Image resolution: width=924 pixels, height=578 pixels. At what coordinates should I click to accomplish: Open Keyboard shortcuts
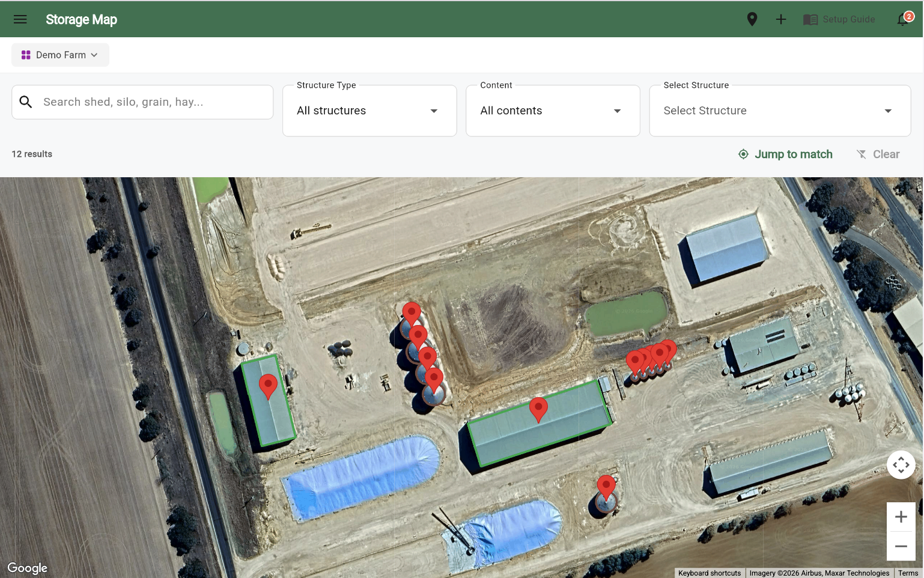coord(710,573)
